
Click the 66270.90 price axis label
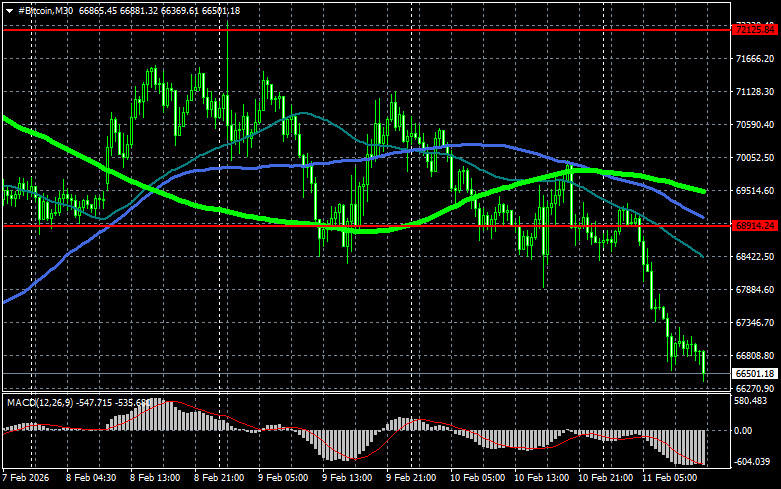click(755, 388)
